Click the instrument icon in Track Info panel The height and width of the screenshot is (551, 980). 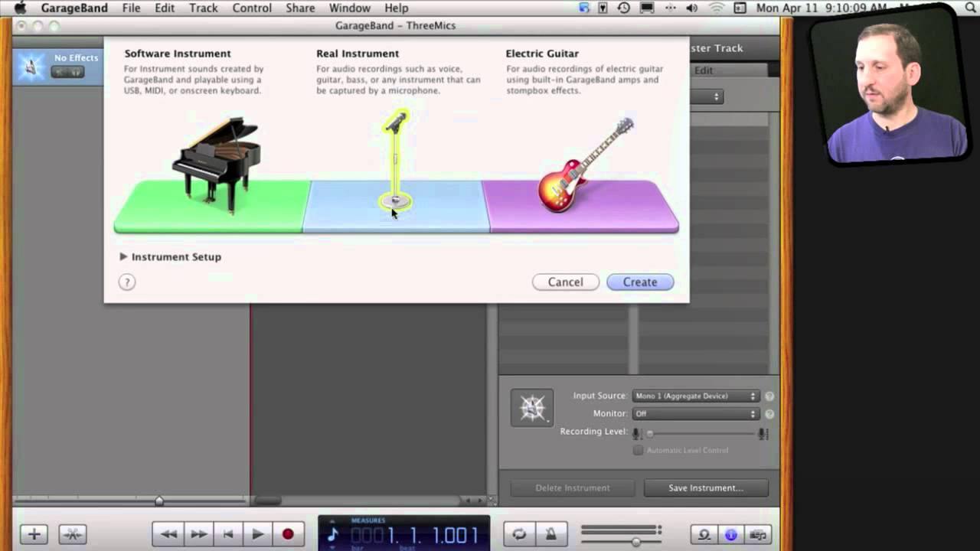(x=532, y=407)
